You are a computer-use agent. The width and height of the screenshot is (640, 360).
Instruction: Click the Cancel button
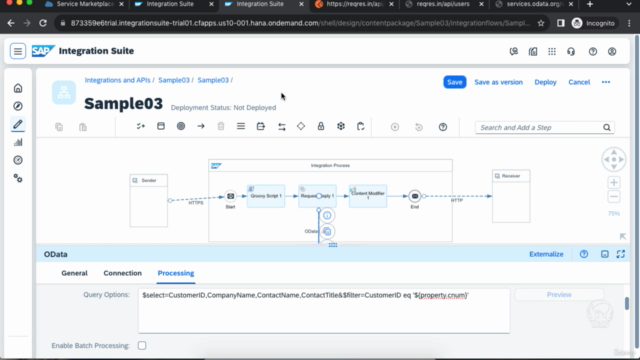[x=579, y=82]
